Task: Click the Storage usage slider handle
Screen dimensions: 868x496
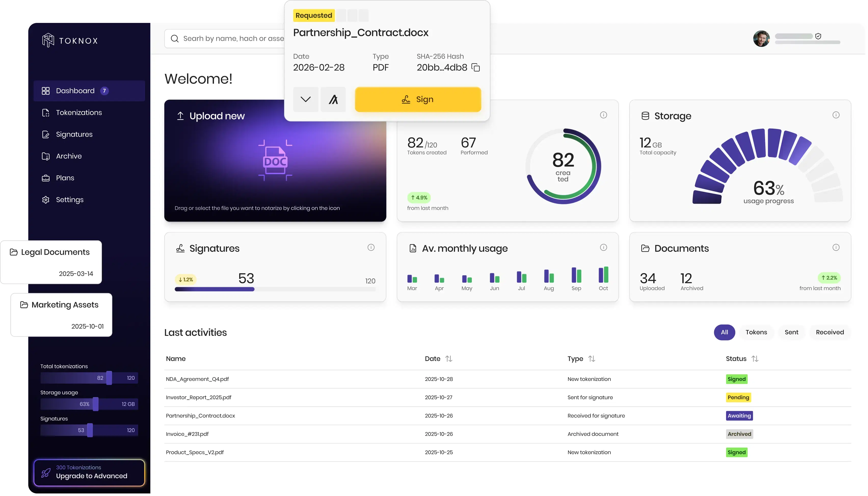Action: (96, 405)
